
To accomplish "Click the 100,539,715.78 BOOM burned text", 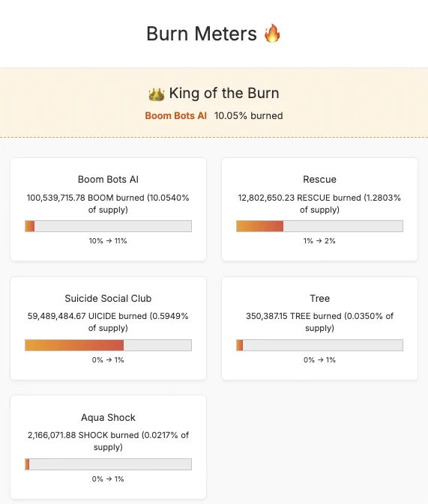I will click(x=85, y=198).
